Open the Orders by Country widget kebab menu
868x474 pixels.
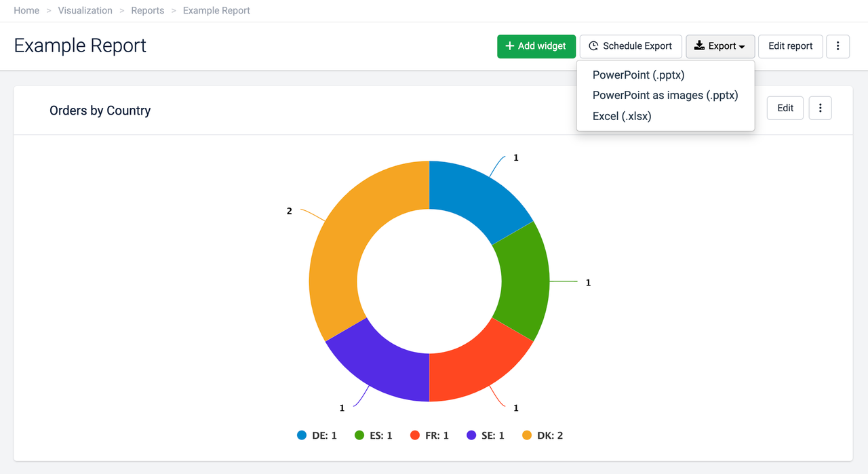tap(820, 108)
